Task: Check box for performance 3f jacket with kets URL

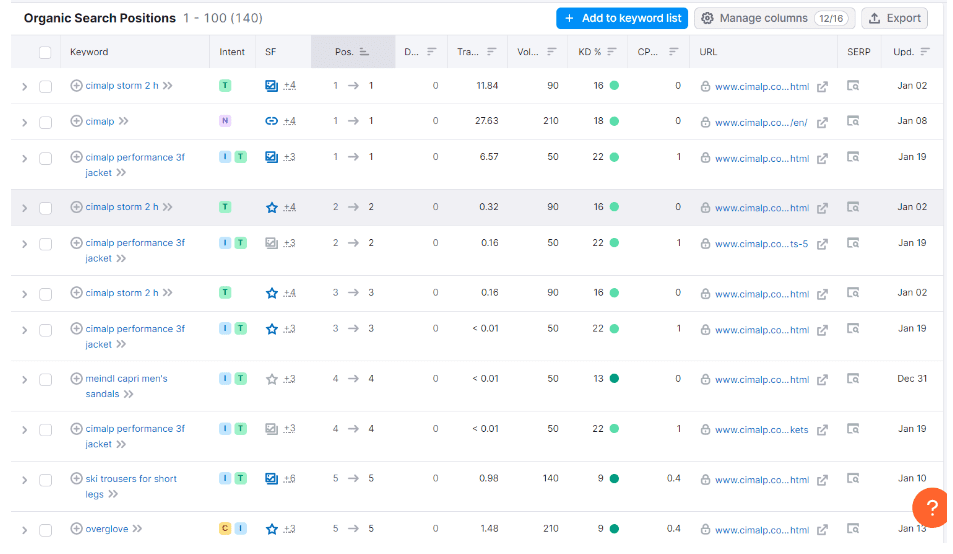Action: (x=45, y=430)
